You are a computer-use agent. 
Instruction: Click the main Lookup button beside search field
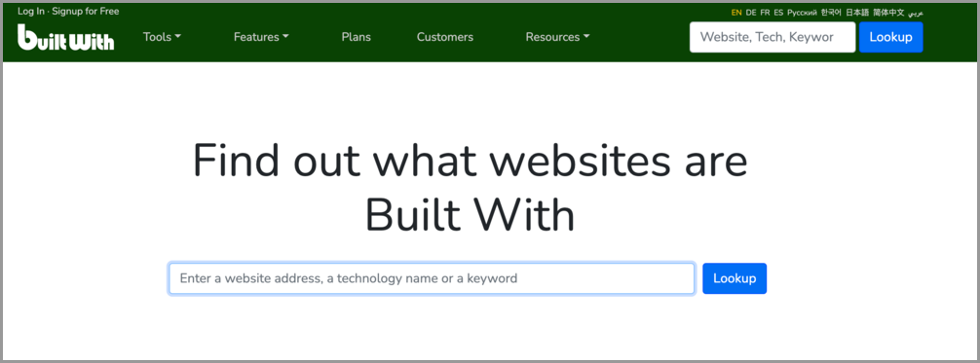click(735, 278)
